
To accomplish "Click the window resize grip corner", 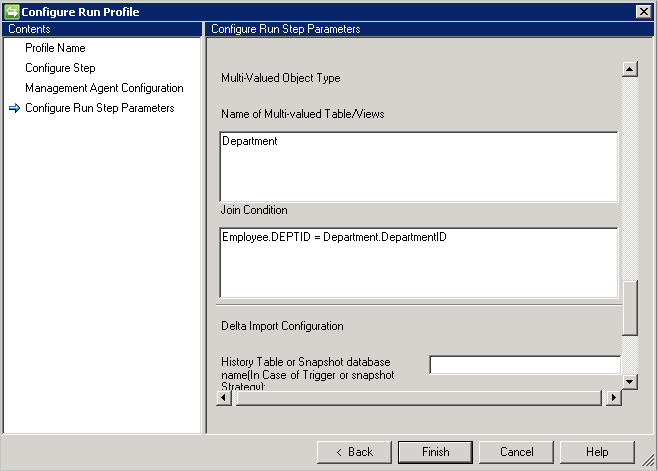I will click(x=649, y=461).
